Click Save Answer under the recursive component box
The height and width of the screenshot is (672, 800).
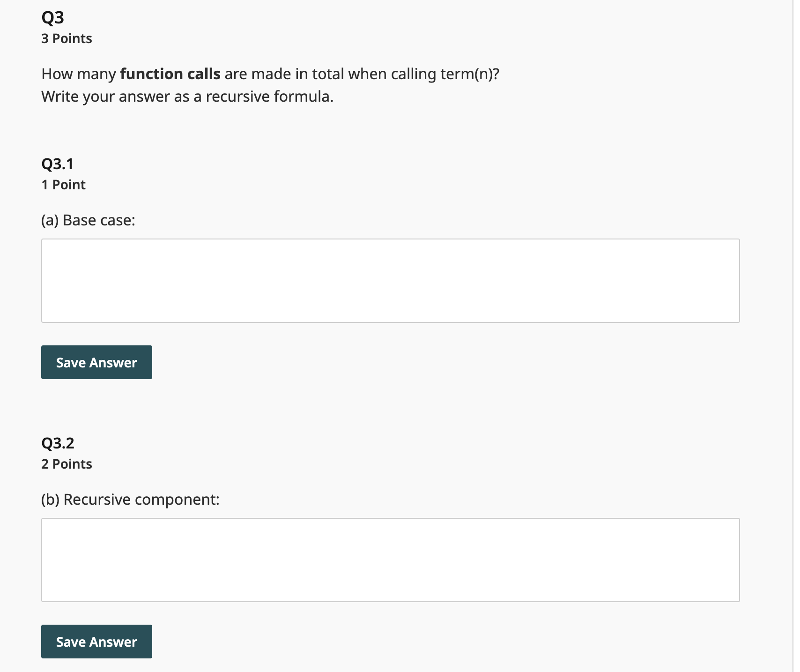[96, 642]
